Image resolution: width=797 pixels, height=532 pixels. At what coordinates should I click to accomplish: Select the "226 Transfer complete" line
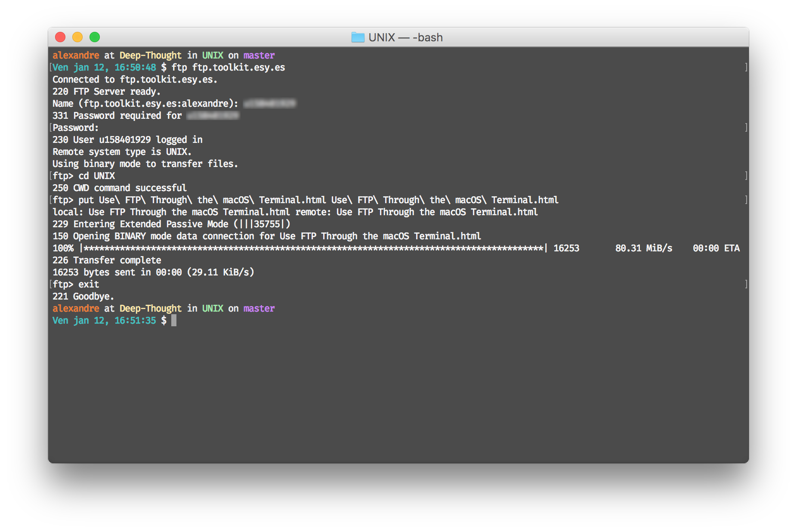[107, 260]
